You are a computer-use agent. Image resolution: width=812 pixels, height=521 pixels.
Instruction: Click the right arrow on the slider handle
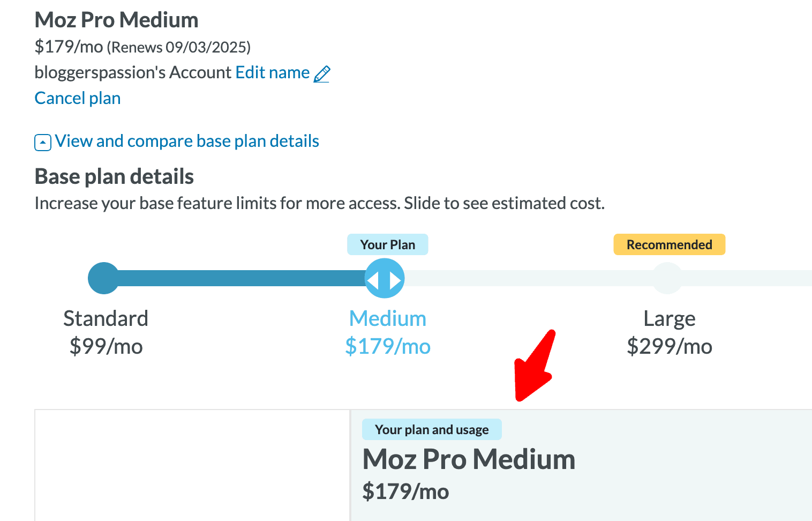click(x=395, y=279)
